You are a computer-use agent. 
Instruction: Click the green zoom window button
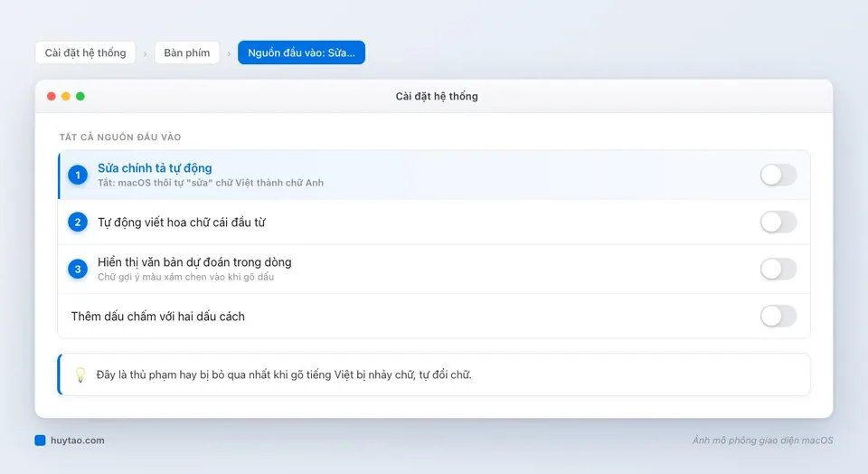tap(80, 97)
